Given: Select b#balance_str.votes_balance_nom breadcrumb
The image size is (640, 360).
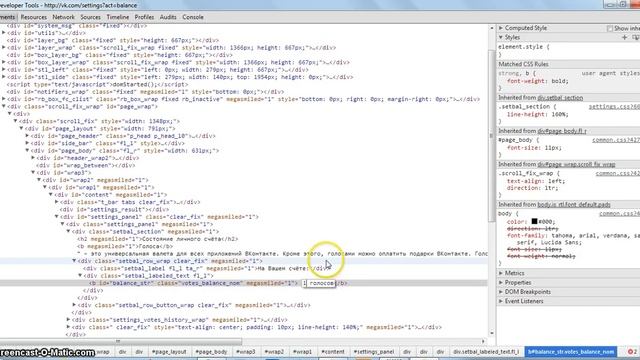Looking at the screenshot, I should [x=571, y=351].
